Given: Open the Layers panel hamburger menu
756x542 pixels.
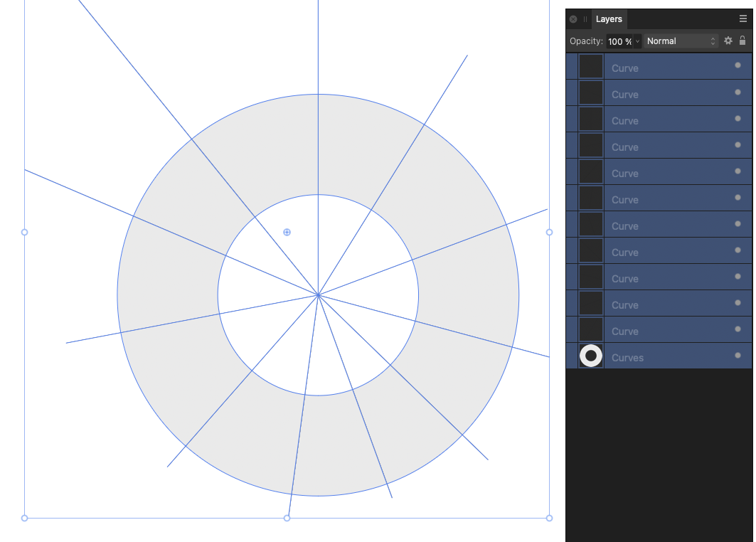Looking at the screenshot, I should click(x=742, y=18).
